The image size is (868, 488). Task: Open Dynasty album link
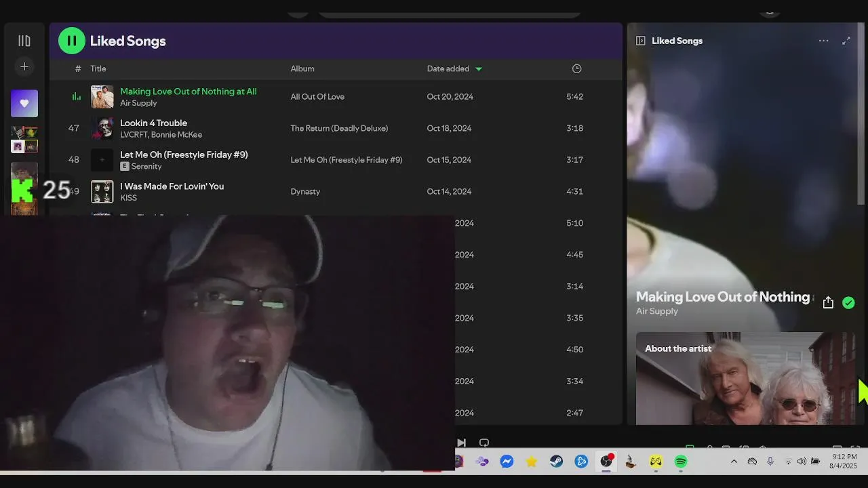tap(305, 192)
